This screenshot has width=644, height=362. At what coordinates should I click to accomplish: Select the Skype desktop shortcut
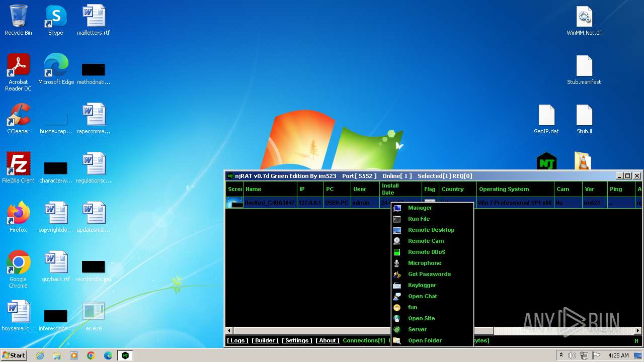coord(56,21)
